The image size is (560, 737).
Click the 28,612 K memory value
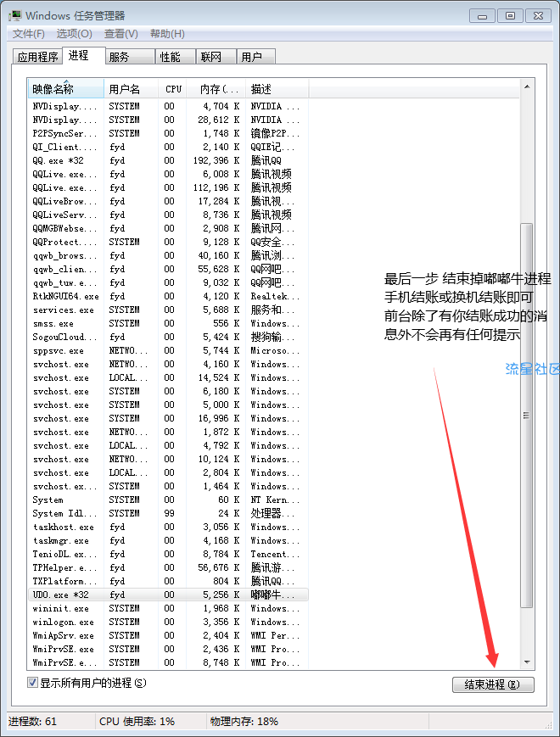pos(219,120)
